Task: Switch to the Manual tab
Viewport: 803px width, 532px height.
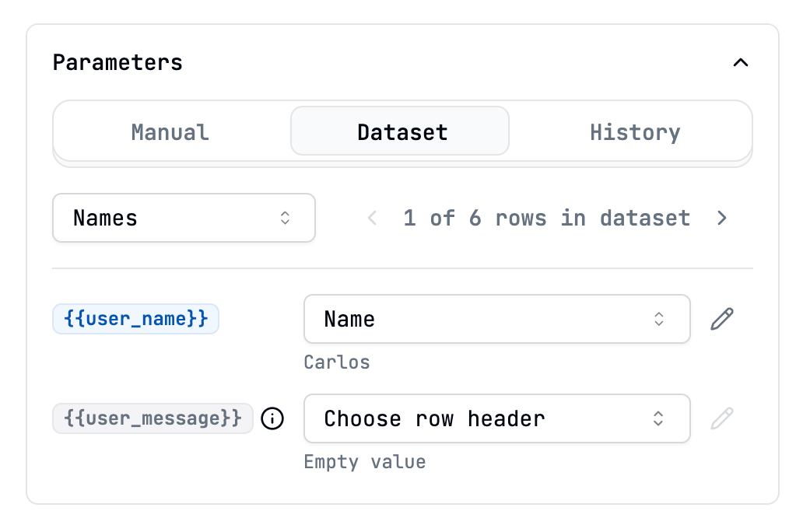Action: click(170, 131)
